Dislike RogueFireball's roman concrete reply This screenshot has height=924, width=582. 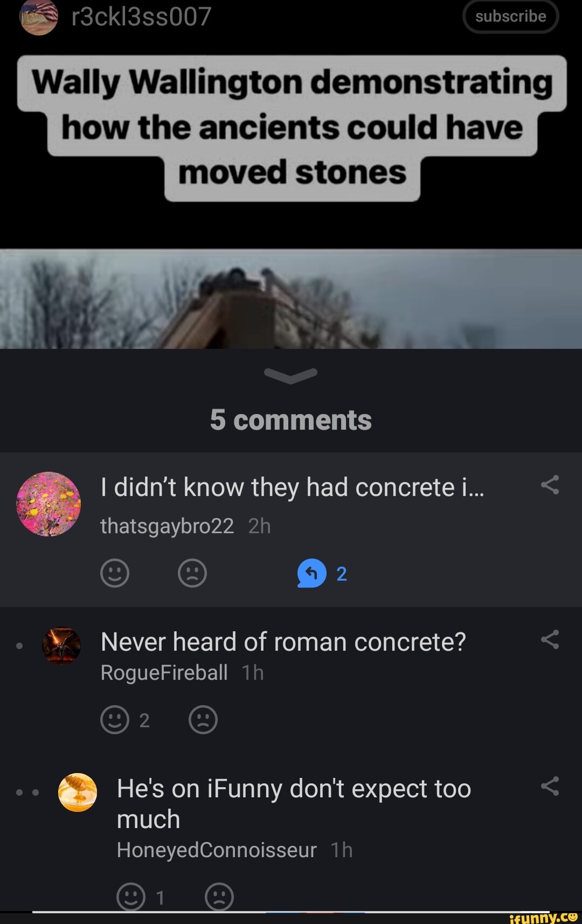pos(203,720)
